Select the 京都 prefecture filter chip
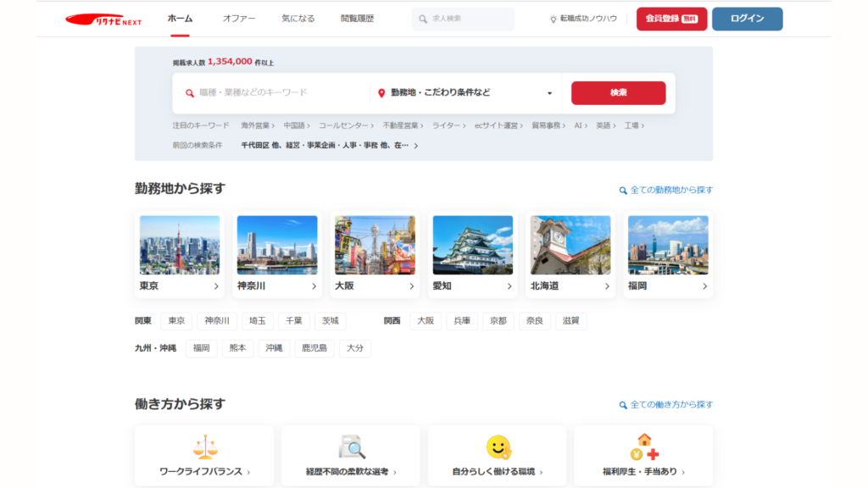 498,320
